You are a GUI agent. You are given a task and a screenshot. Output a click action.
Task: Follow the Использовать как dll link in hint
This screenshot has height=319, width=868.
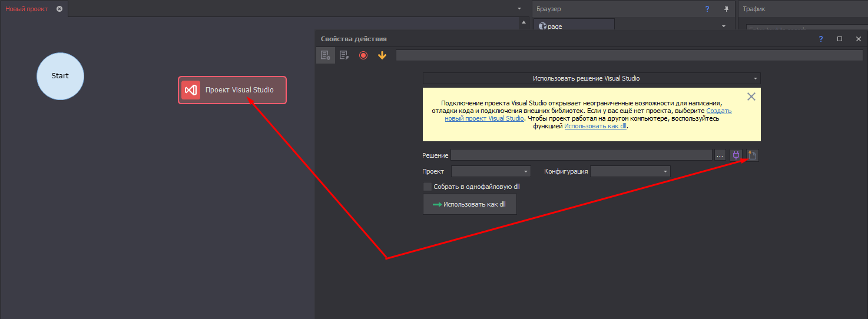pos(595,125)
